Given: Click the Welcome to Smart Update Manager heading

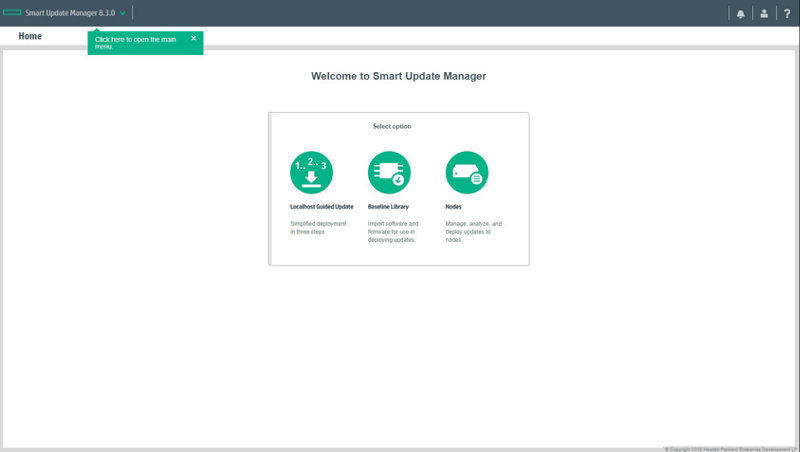Looking at the screenshot, I should coord(398,76).
